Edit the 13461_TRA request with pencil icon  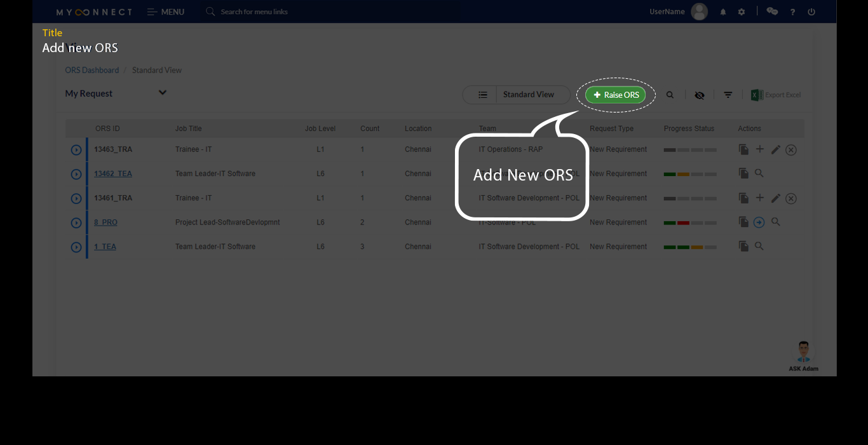pyautogui.click(x=775, y=198)
